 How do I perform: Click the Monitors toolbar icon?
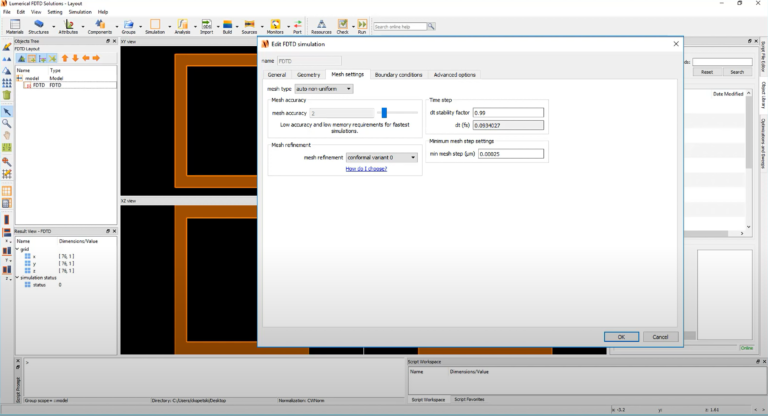coord(275,26)
